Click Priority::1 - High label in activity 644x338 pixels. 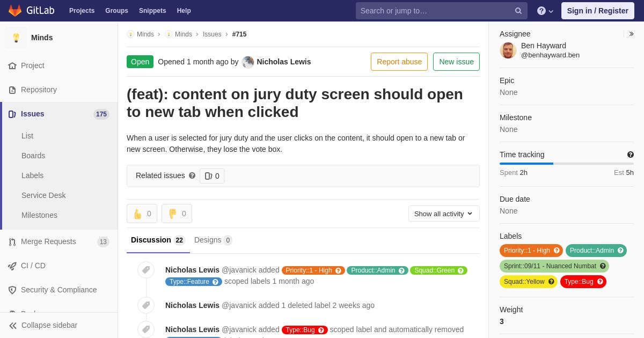pyautogui.click(x=313, y=270)
